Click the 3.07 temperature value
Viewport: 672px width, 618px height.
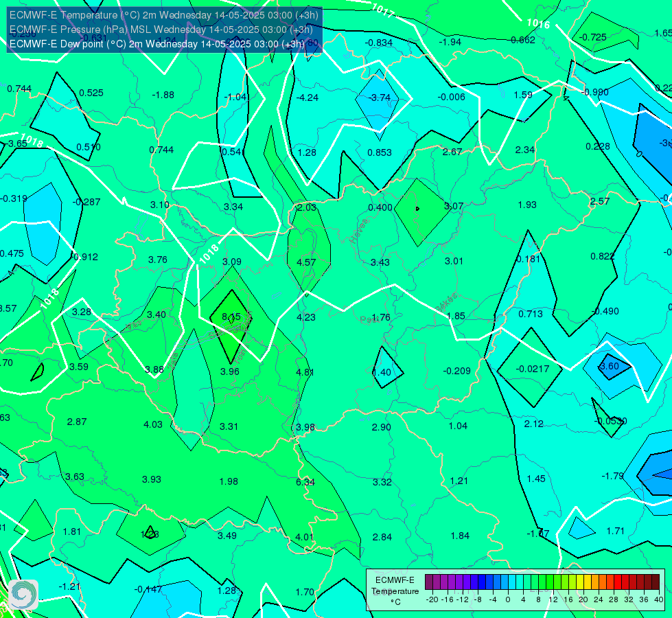454,206
